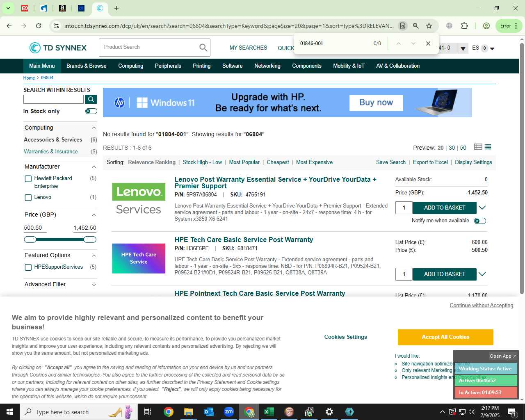Viewport: 525px width, 420px height.
Task: Open AV & Collaboration menu
Action: coord(398,66)
